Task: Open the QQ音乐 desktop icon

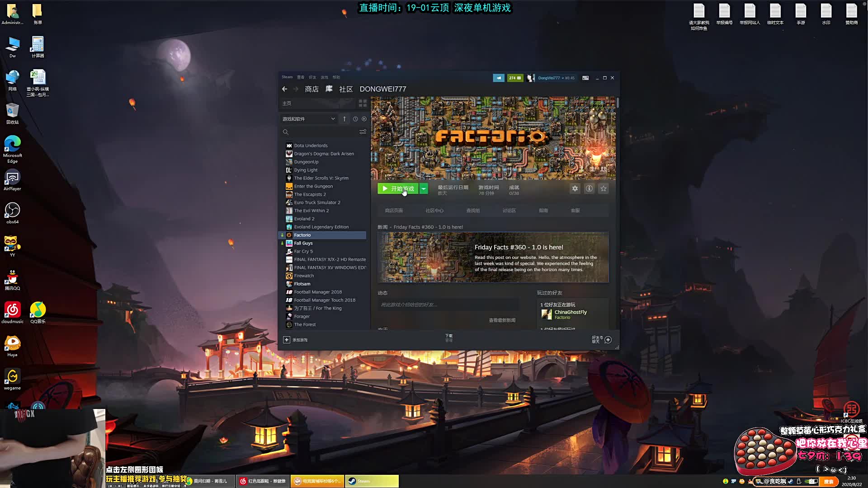Action: click(38, 313)
